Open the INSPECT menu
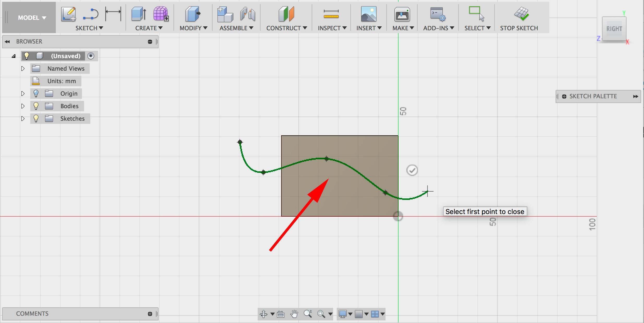644x323 pixels. (x=332, y=28)
